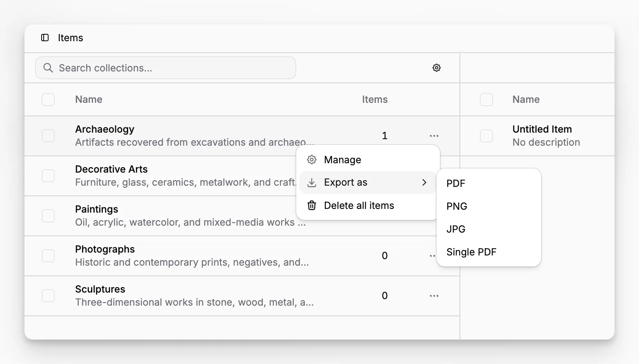Click item count 0 in Photographs row
639x364 pixels.
click(x=384, y=256)
